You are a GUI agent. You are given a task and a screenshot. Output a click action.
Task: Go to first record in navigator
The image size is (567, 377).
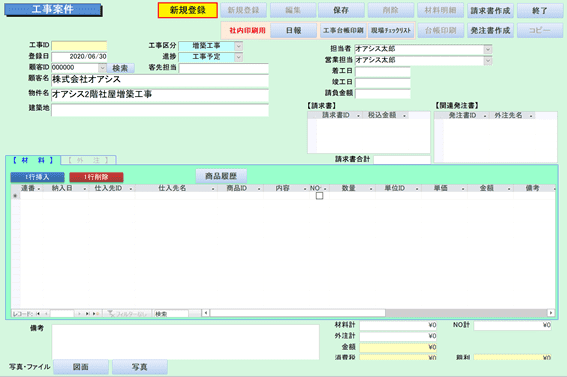[x=38, y=314]
